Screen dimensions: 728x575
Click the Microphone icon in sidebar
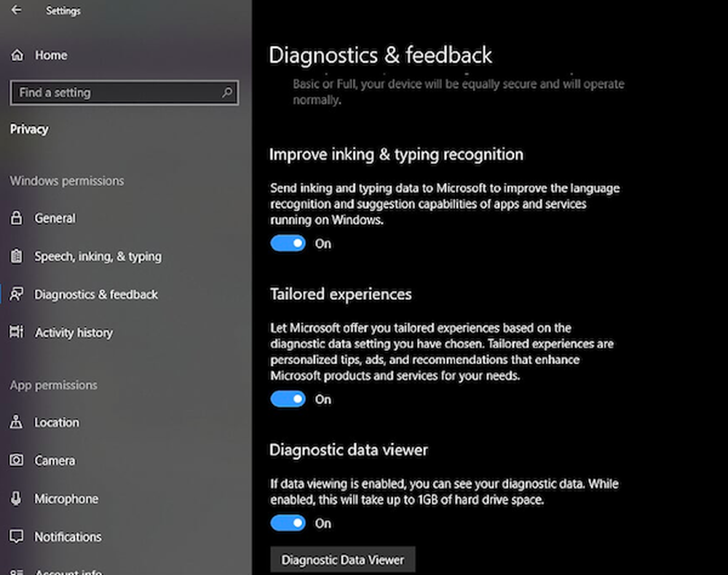click(x=17, y=499)
